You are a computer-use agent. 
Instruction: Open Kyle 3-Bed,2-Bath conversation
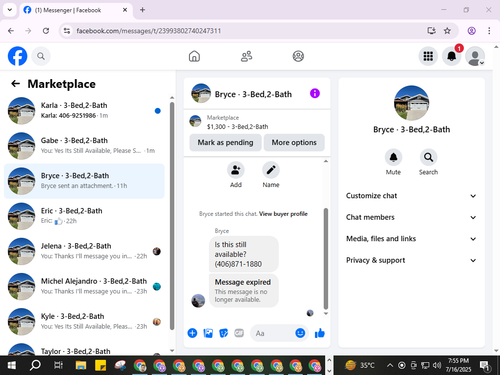point(84,322)
